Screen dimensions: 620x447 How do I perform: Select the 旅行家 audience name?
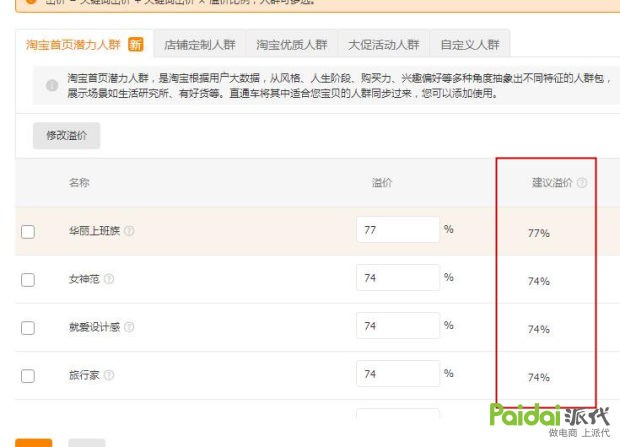click(x=84, y=375)
